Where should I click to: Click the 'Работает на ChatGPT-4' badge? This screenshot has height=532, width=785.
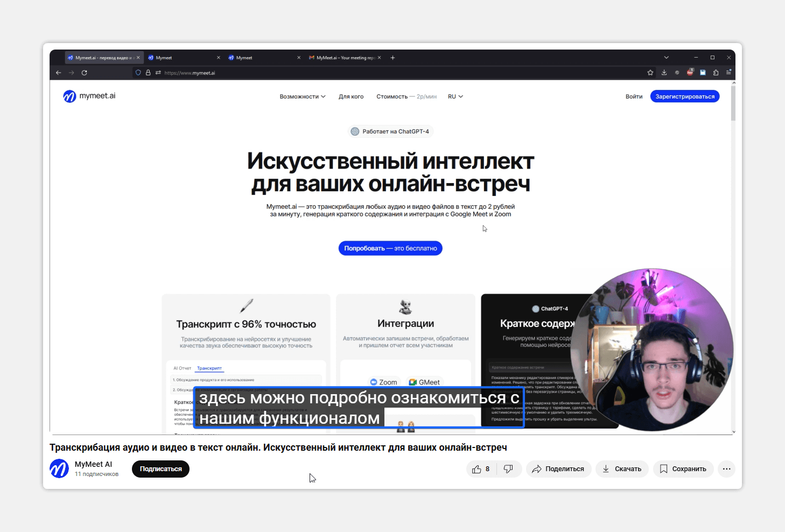(x=390, y=131)
